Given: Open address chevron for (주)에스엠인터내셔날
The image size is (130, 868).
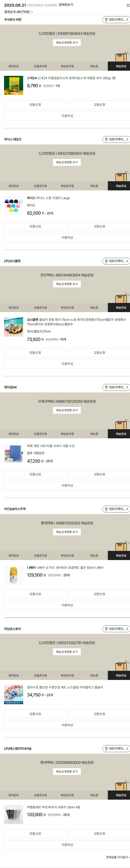Looking at the screenshot, I should (x=127, y=749).
